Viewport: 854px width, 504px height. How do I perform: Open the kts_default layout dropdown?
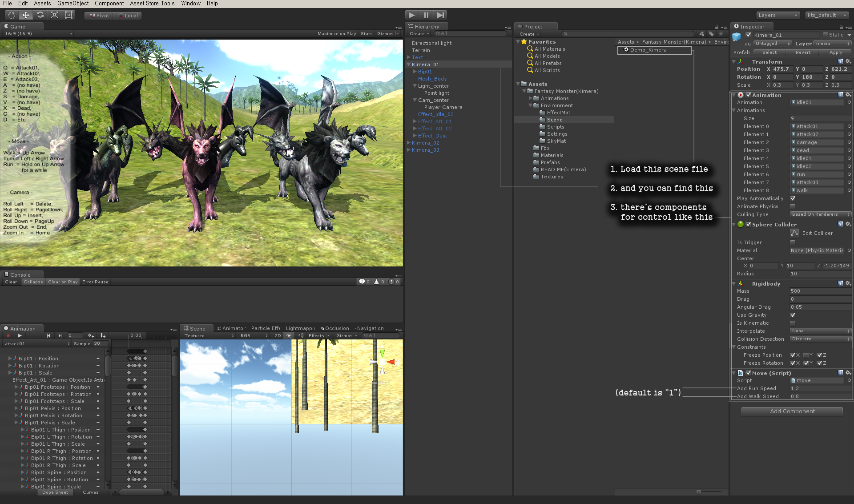click(827, 15)
